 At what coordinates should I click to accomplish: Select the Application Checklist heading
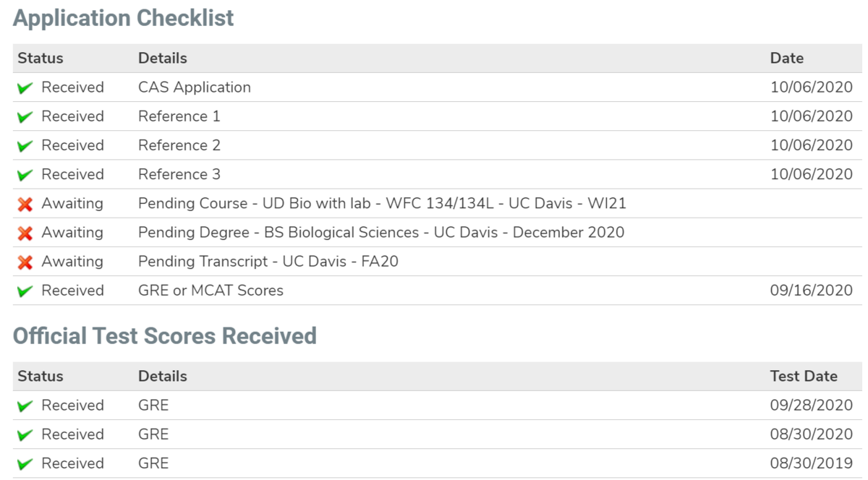pos(124,18)
